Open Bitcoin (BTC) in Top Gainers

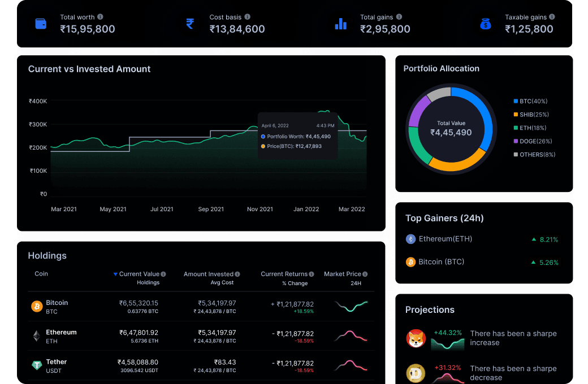coord(441,262)
